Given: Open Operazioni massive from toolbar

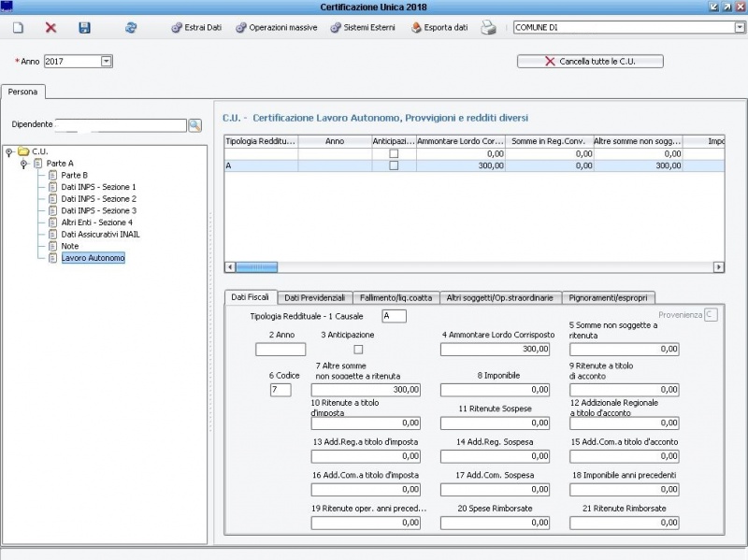Looking at the screenshot, I should pyautogui.click(x=276, y=28).
